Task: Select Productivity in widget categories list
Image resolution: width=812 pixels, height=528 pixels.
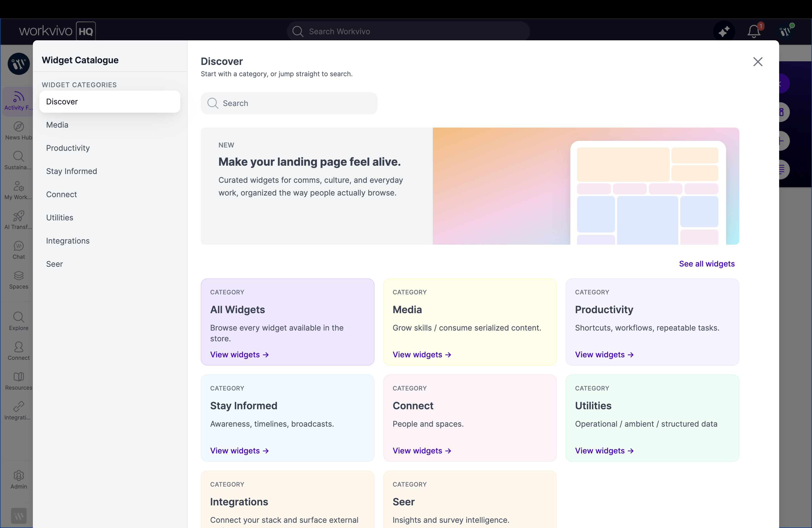Action: click(x=110, y=148)
